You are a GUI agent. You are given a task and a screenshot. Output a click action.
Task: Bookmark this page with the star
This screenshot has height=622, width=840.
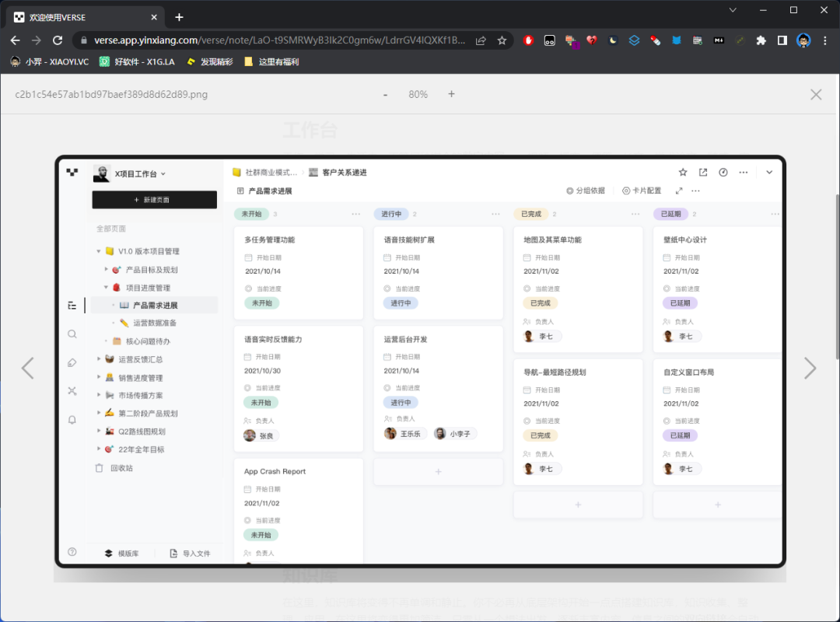click(x=502, y=40)
